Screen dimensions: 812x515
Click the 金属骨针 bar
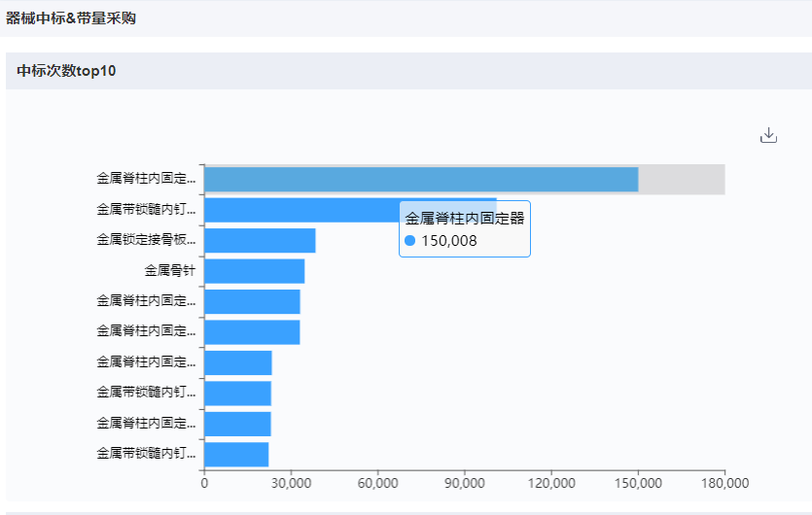tap(254, 271)
